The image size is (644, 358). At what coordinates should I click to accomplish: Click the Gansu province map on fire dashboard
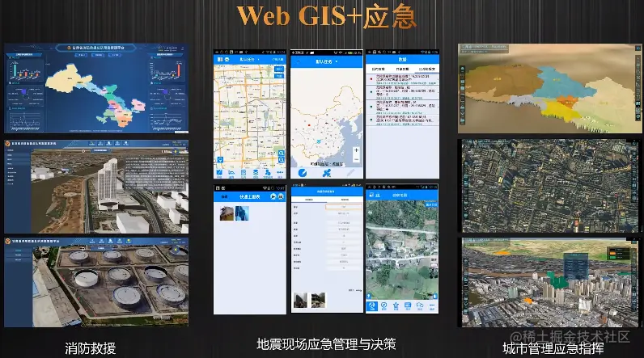point(95,95)
